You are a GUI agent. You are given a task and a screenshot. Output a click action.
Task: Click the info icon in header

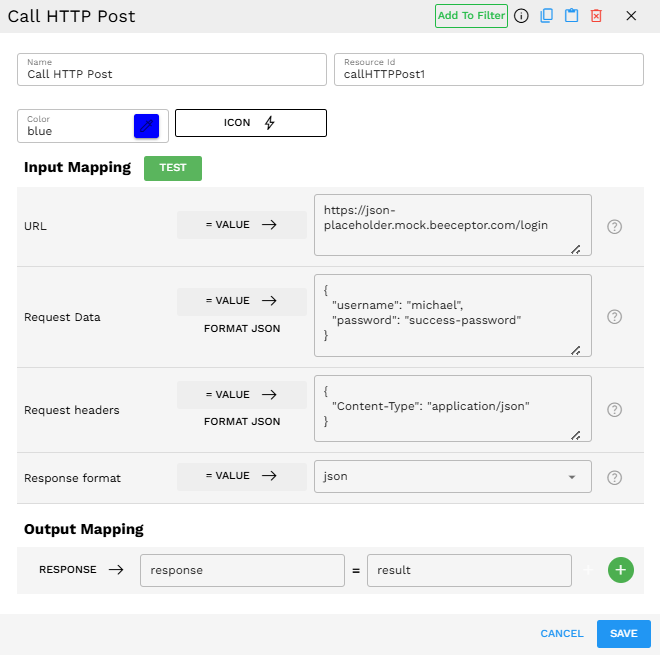(521, 16)
